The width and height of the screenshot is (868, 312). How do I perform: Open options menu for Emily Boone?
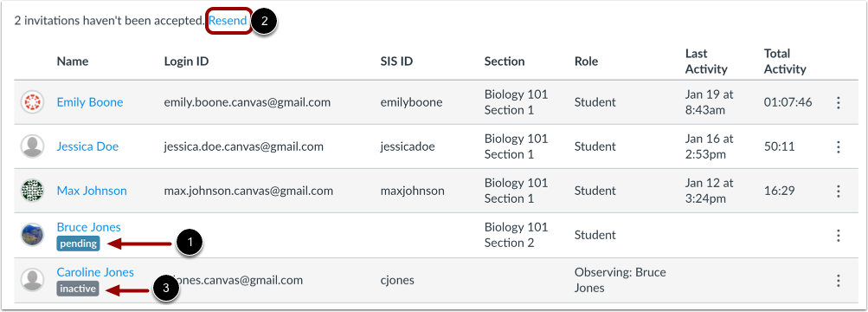[x=838, y=102]
